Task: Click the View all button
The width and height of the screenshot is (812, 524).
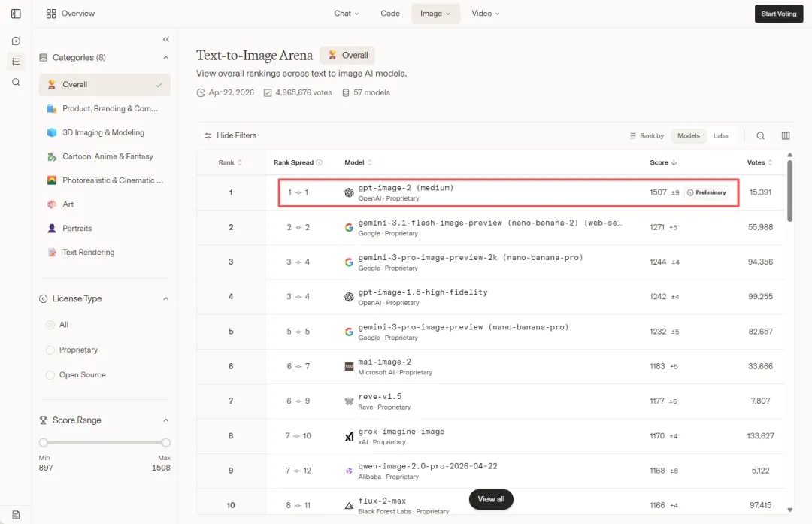Action: pos(491,499)
